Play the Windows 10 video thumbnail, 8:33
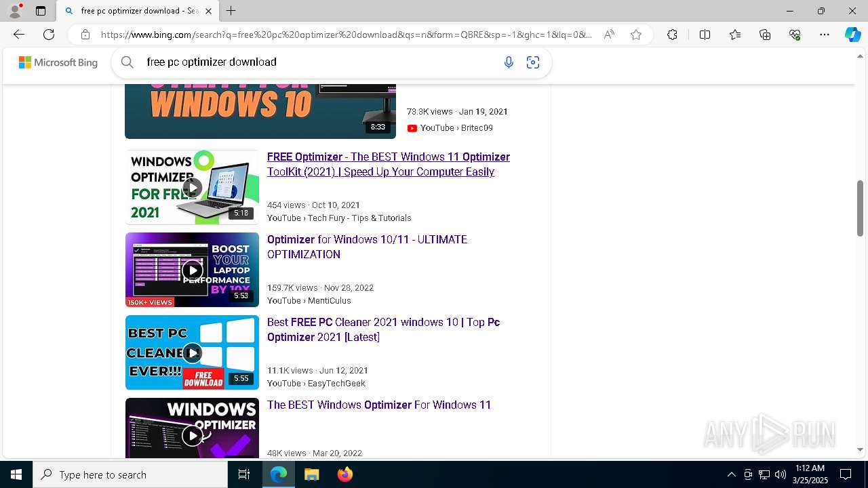The image size is (868, 488). coord(260,111)
